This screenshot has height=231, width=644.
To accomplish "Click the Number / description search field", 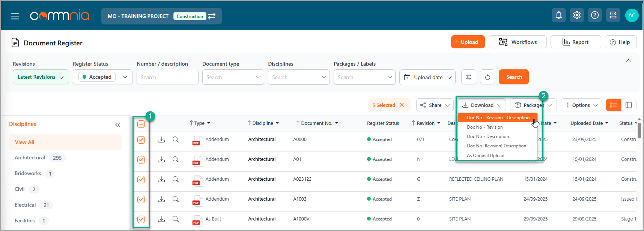I will point(167,77).
